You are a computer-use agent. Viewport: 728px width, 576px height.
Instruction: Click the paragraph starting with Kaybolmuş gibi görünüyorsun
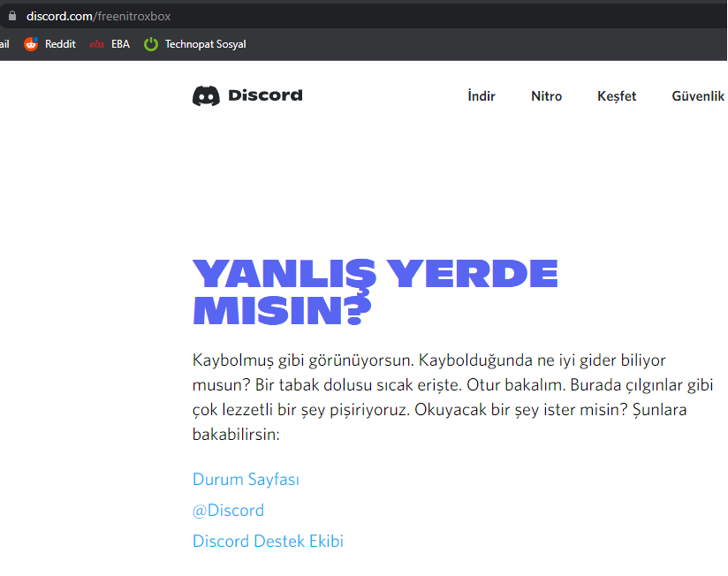(x=452, y=398)
